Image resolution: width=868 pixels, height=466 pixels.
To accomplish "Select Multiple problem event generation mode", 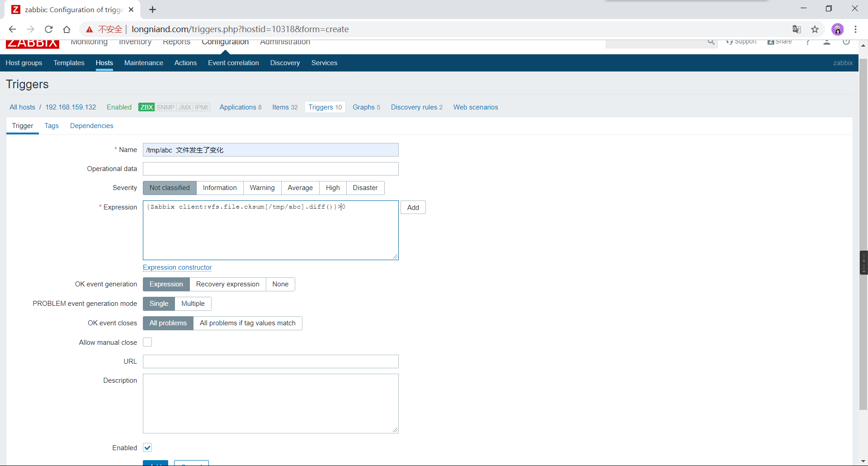I will coord(193,304).
